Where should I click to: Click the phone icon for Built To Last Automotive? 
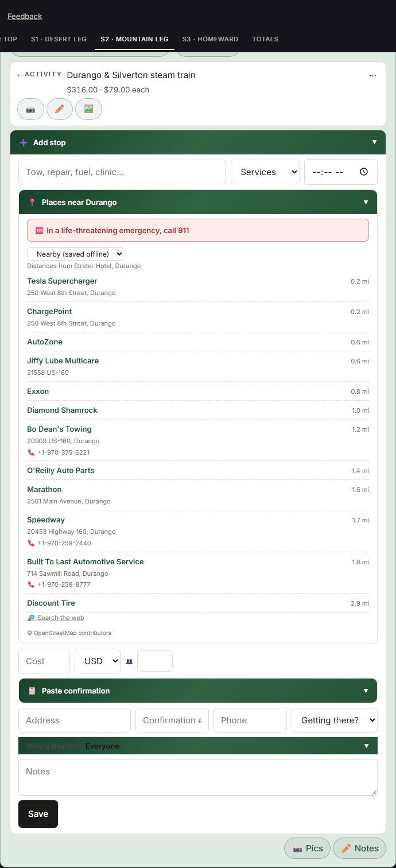(31, 584)
